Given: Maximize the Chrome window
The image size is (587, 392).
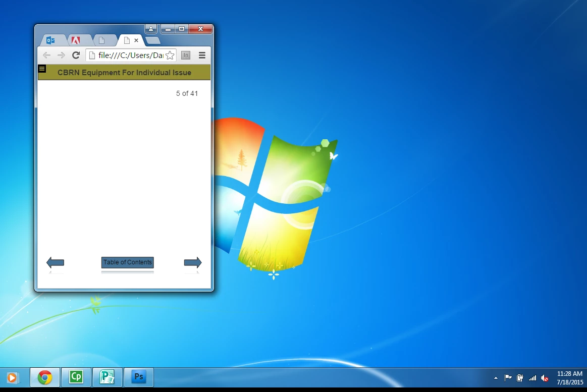Looking at the screenshot, I should pyautogui.click(x=182, y=29).
